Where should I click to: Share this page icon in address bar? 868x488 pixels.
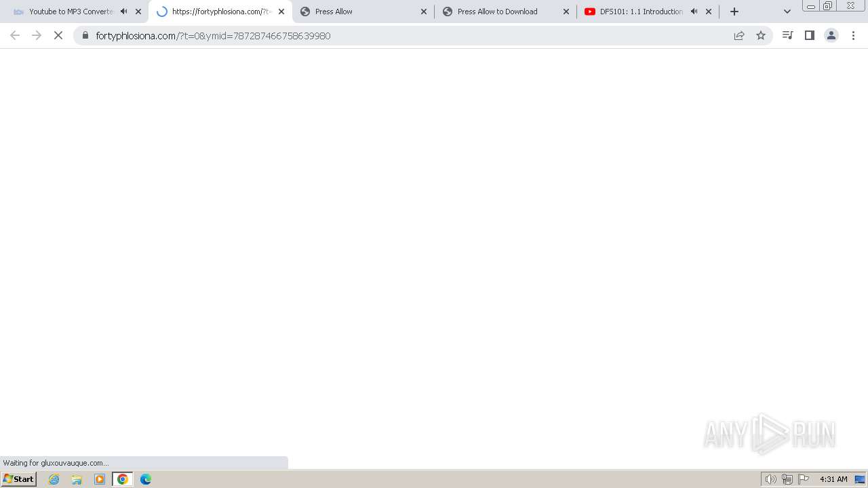(x=739, y=35)
